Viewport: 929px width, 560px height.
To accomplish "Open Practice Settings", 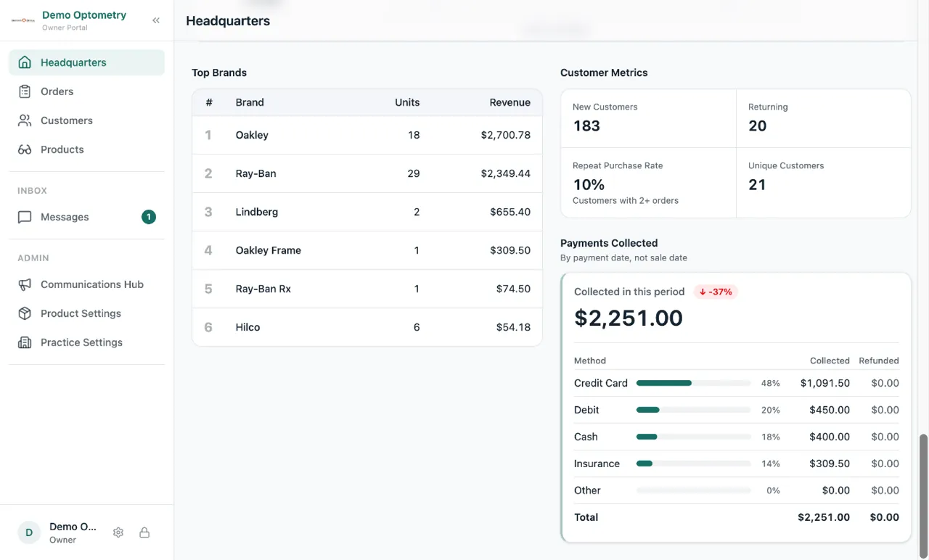I will 86,342.
